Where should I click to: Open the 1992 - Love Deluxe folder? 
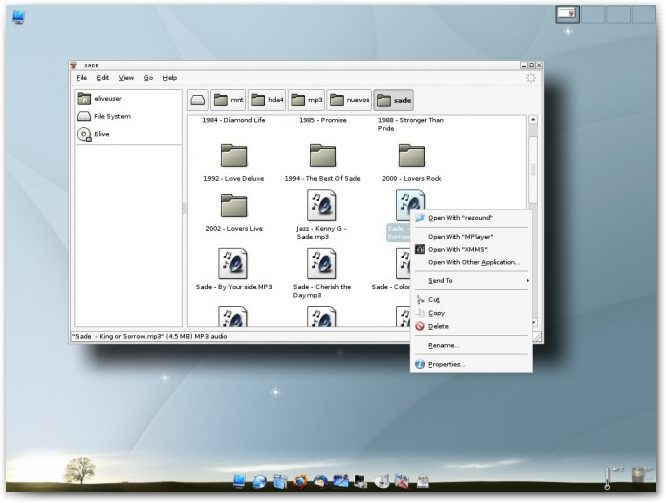point(234,156)
